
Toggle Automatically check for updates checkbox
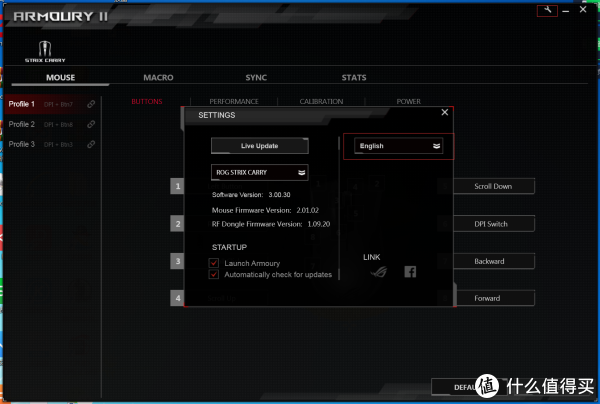point(214,275)
